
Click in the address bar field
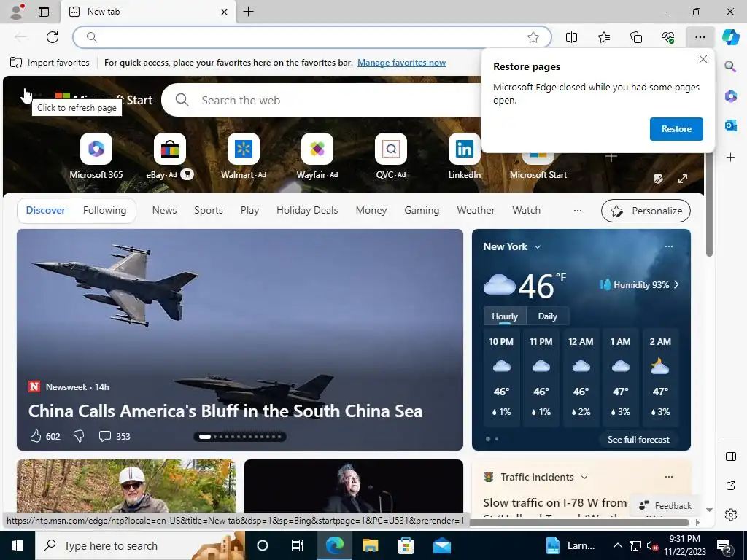click(x=312, y=37)
